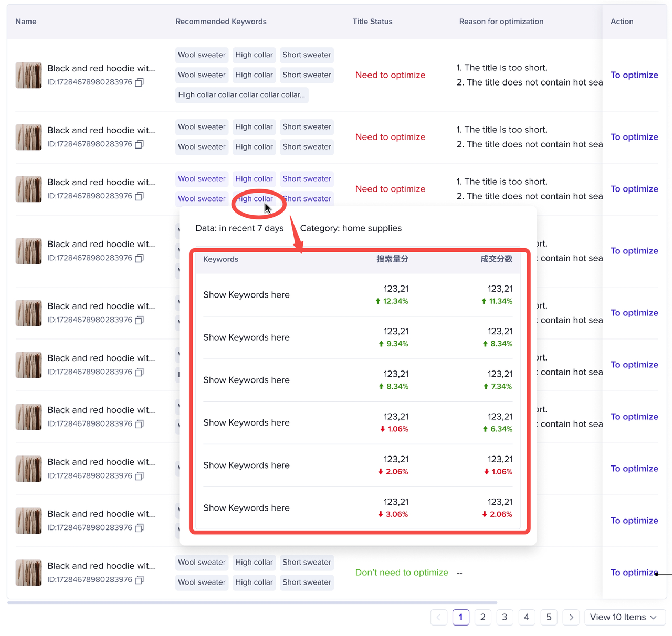
Task: Click Short sweater tag in second row
Action: 307,127
